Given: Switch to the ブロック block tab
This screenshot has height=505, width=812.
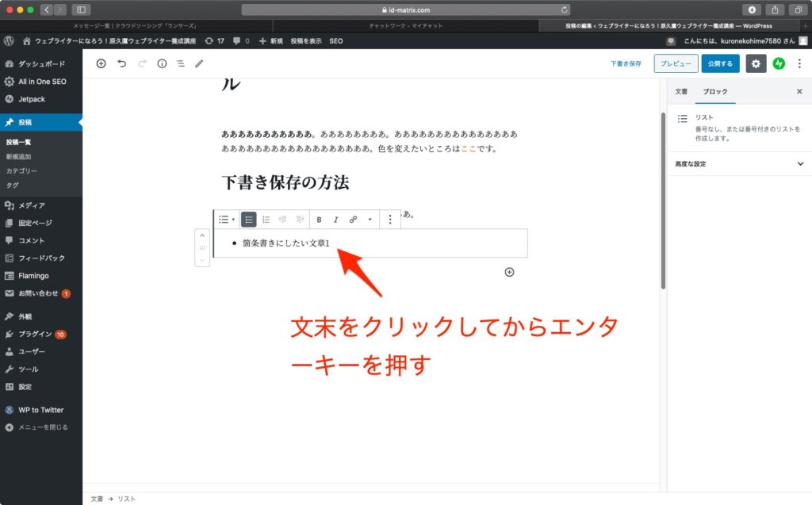Looking at the screenshot, I should 715,91.
